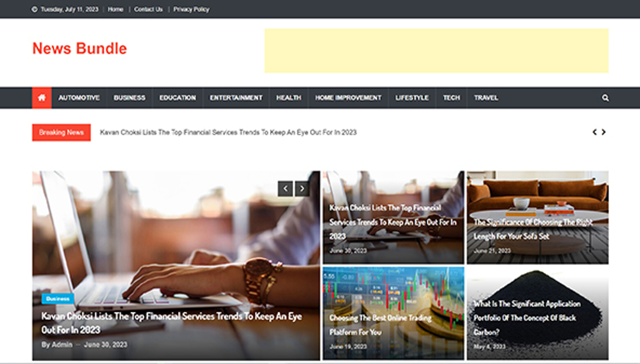Click the slider previous arrow button
This screenshot has height=364, width=640.
click(285, 188)
